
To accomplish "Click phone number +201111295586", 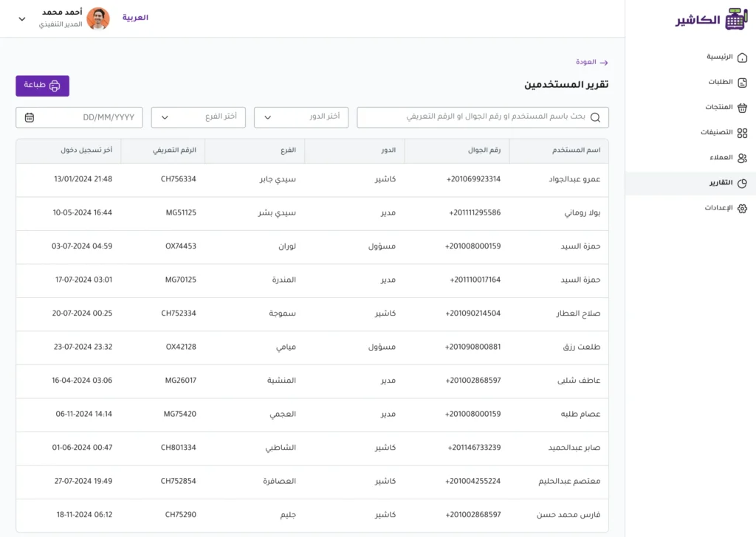I will click(x=475, y=213).
